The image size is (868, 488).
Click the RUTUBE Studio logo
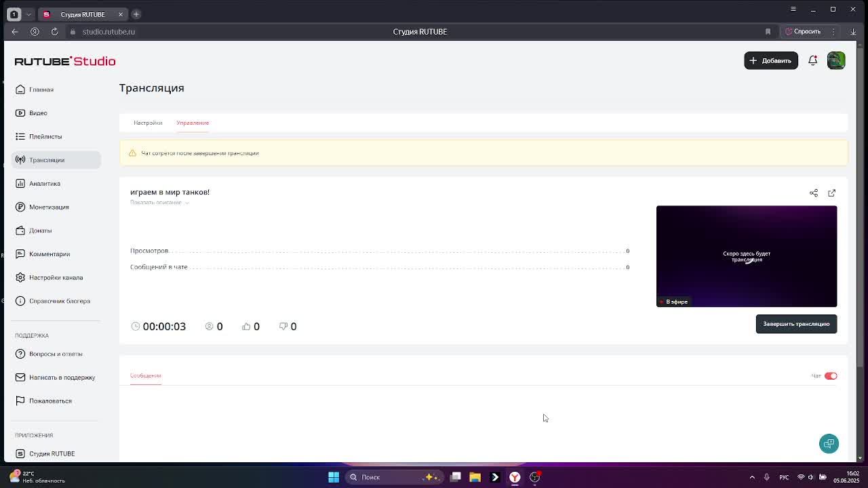click(x=65, y=61)
